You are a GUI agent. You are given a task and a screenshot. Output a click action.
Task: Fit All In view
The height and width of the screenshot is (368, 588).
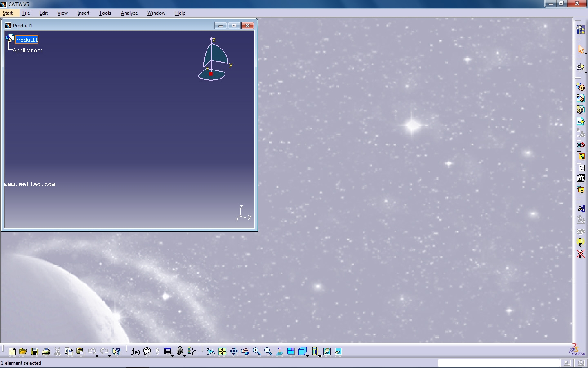point(222,351)
